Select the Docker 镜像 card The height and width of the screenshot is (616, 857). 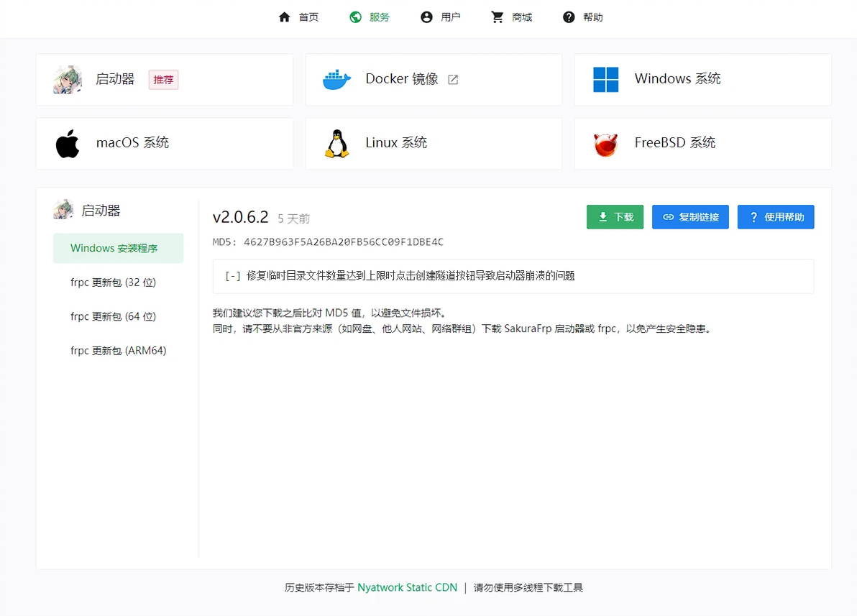pyautogui.click(x=434, y=80)
